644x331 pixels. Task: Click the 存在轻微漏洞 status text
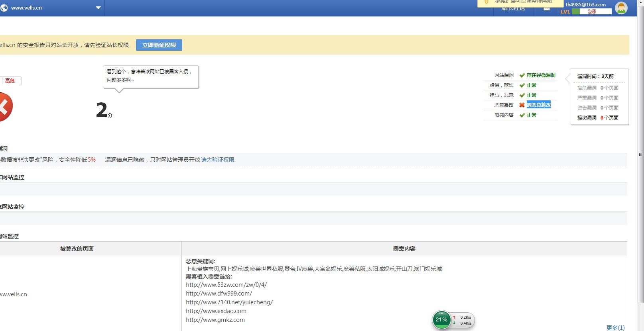541,75
